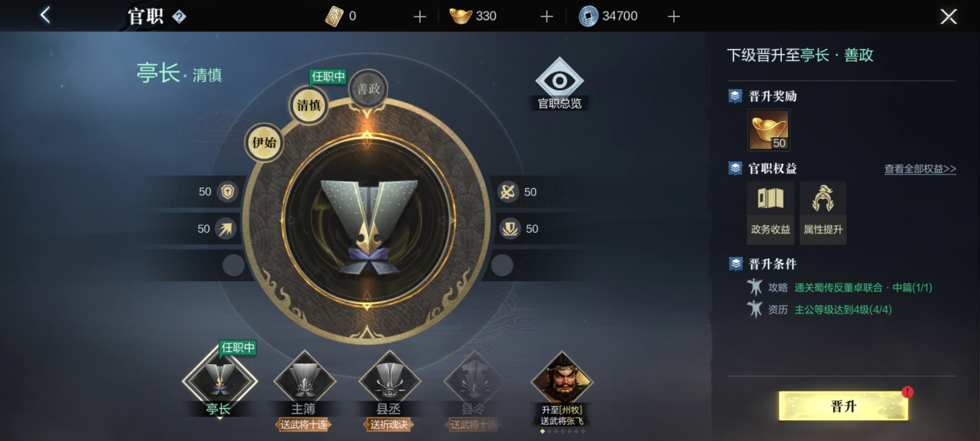Click the gold ingot promotion reward
The height and width of the screenshot is (441, 980).
(769, 130)
